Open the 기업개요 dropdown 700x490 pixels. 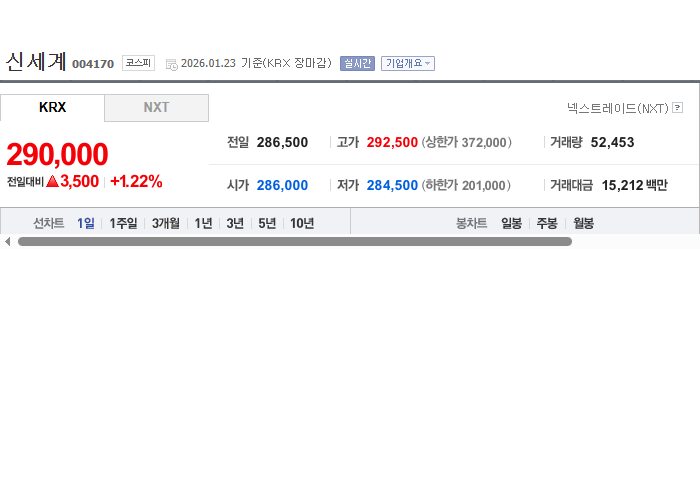pyautogui.click(x=408, y=63)
